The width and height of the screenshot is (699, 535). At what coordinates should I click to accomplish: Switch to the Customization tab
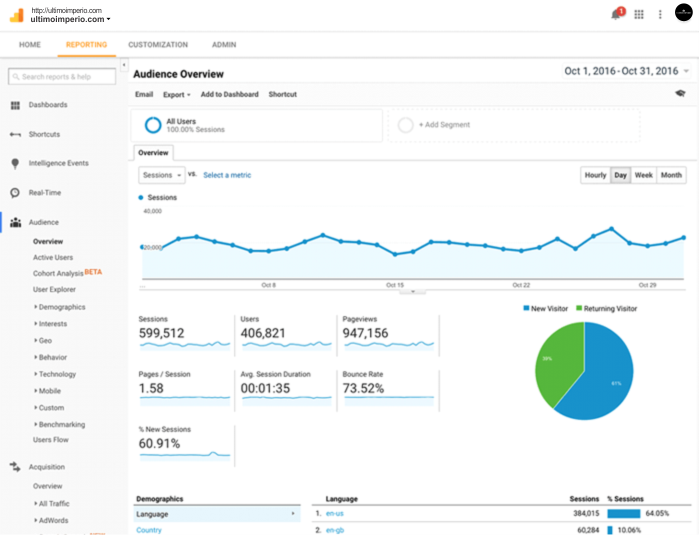coord(158,45)
